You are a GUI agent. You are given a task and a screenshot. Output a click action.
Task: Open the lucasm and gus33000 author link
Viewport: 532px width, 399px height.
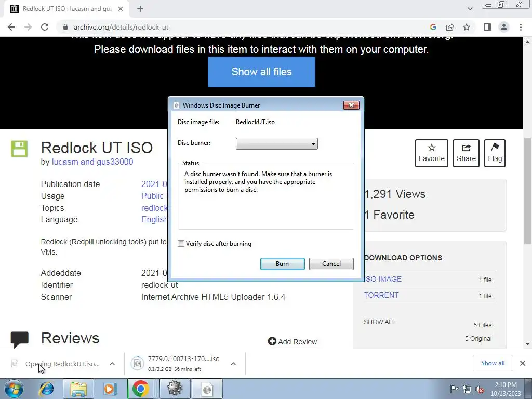[92, 162]
